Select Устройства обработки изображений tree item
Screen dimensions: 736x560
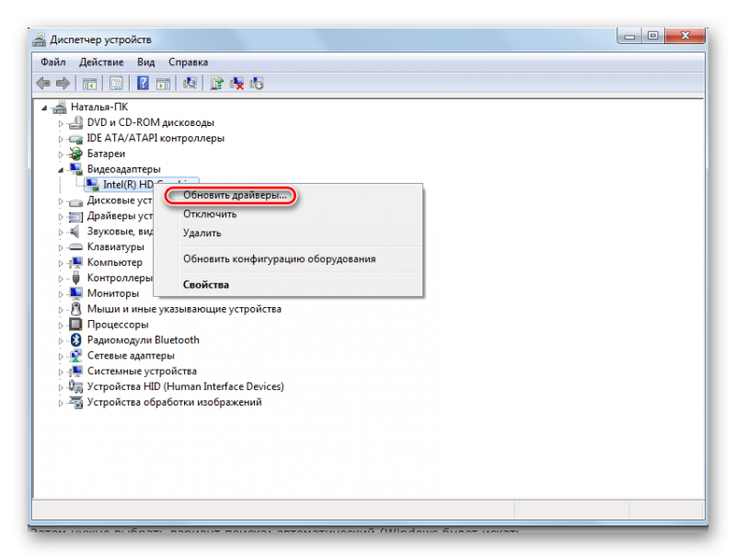tap(174, 402)
